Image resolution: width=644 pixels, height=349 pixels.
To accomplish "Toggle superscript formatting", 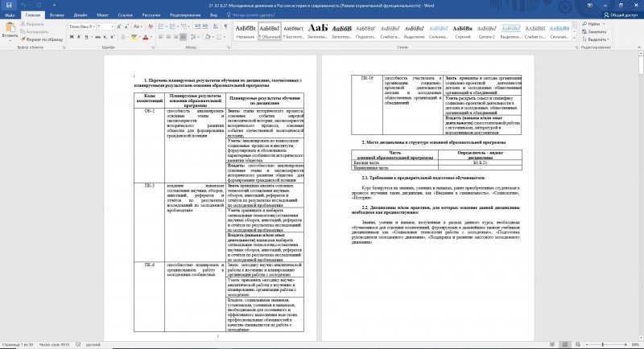I will [x=112, y=37].
